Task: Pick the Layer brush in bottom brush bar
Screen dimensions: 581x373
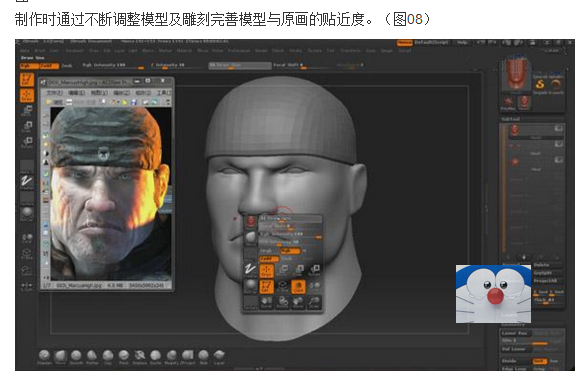Action: click(219, 356)
